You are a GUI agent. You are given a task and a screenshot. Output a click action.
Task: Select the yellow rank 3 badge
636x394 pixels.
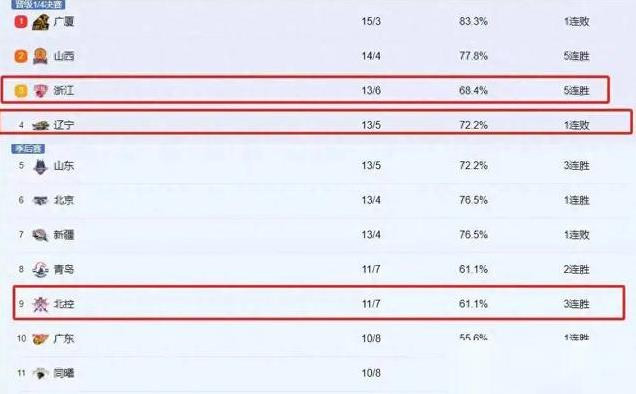(x=21, y=90)
